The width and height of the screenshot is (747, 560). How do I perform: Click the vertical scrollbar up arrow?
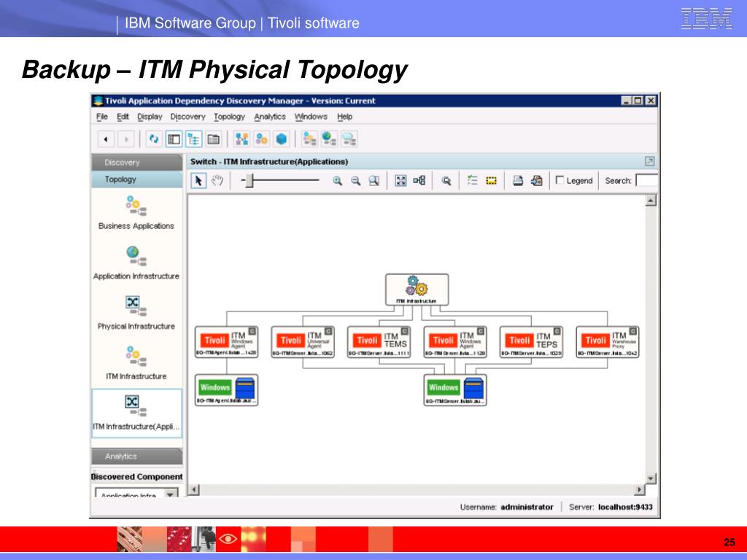coord(651,201)
